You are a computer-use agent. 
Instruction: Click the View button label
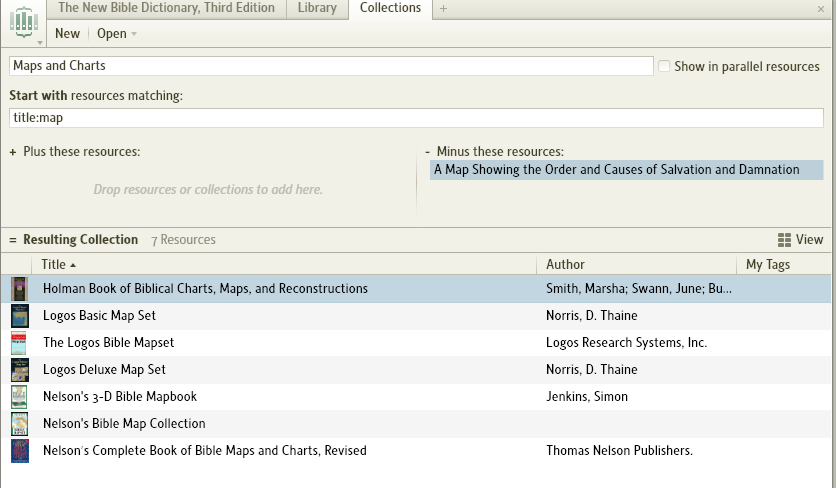(809, 239)
